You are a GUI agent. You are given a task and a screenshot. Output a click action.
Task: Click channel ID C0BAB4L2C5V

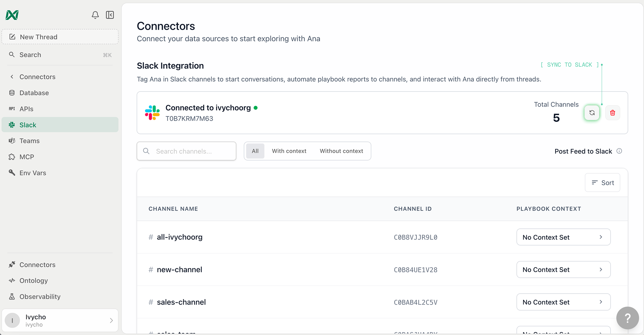point(416,302)
